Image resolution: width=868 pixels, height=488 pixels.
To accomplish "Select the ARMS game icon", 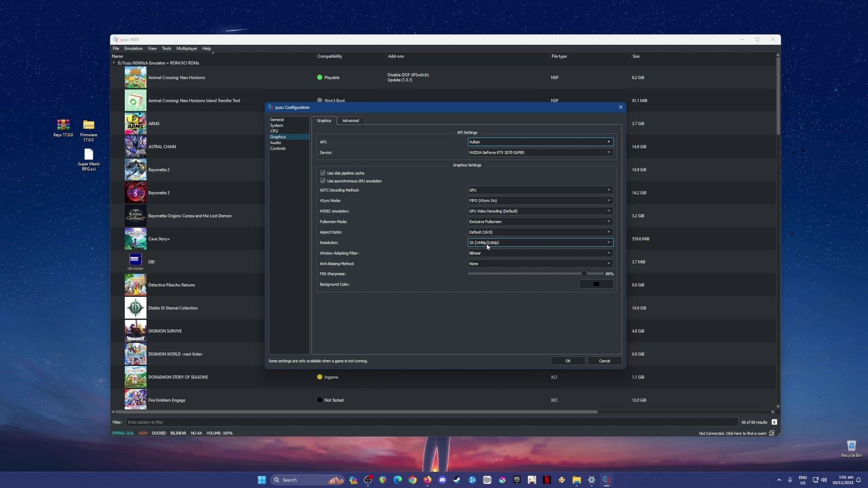I will (x=135, y=123).
